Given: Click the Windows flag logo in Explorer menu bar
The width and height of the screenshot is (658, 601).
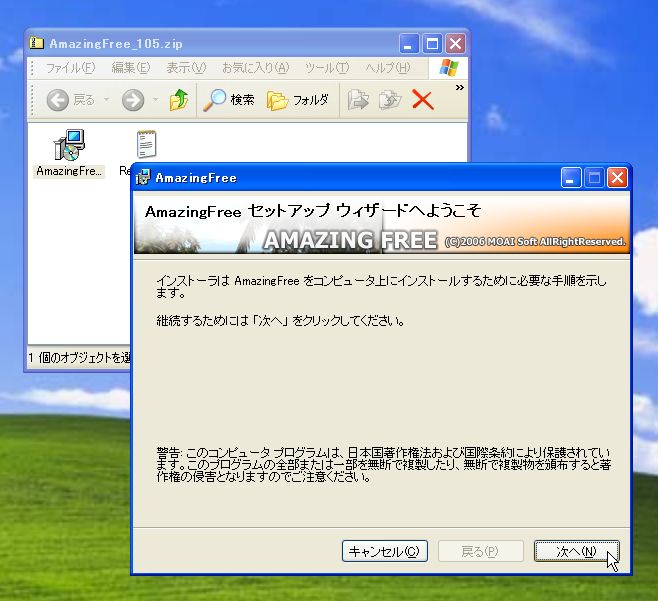Looking at the screenshot, I should (x=449, y=68).
